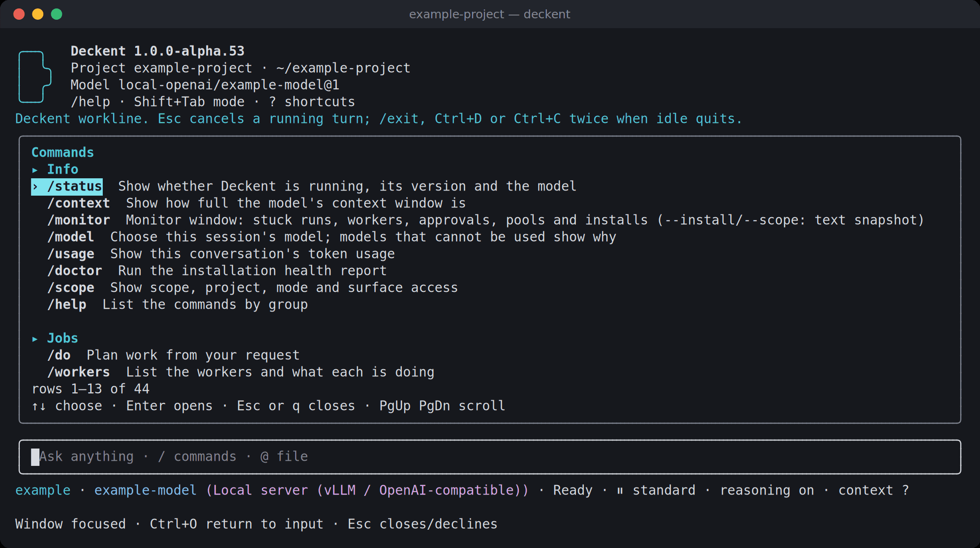Screen dimensions: 980x548
Task: Collapse the Jobs group triangle
Action: (35, 339)
